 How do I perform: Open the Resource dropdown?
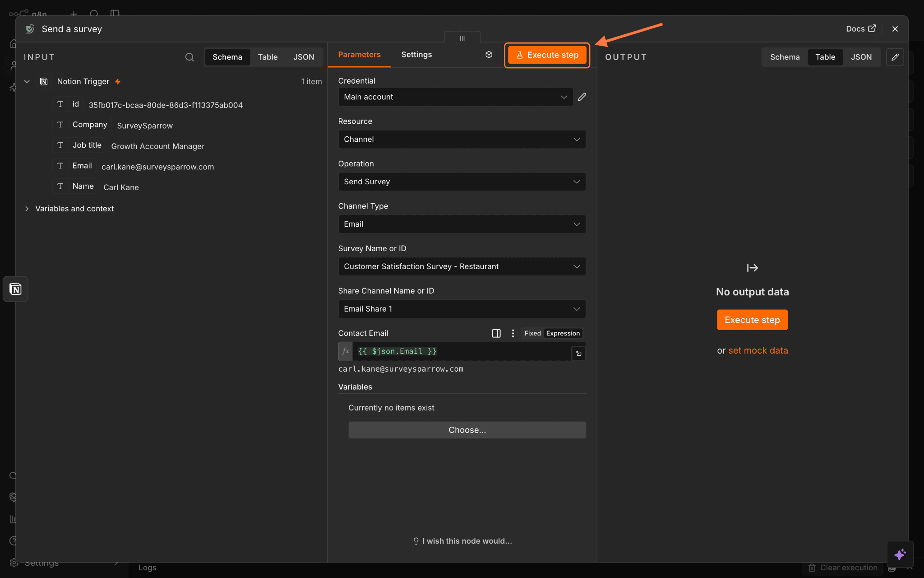click(x=462, y=140)
